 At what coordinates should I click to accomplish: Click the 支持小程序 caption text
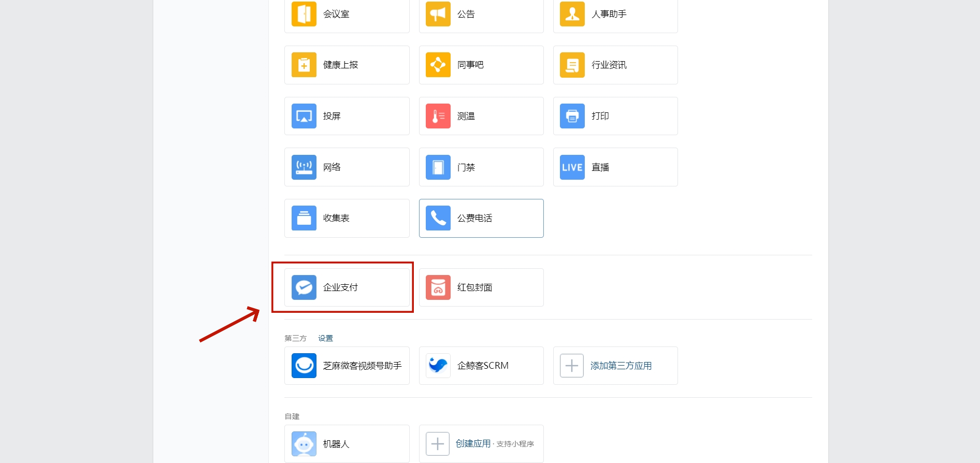(x=515, y=444)
